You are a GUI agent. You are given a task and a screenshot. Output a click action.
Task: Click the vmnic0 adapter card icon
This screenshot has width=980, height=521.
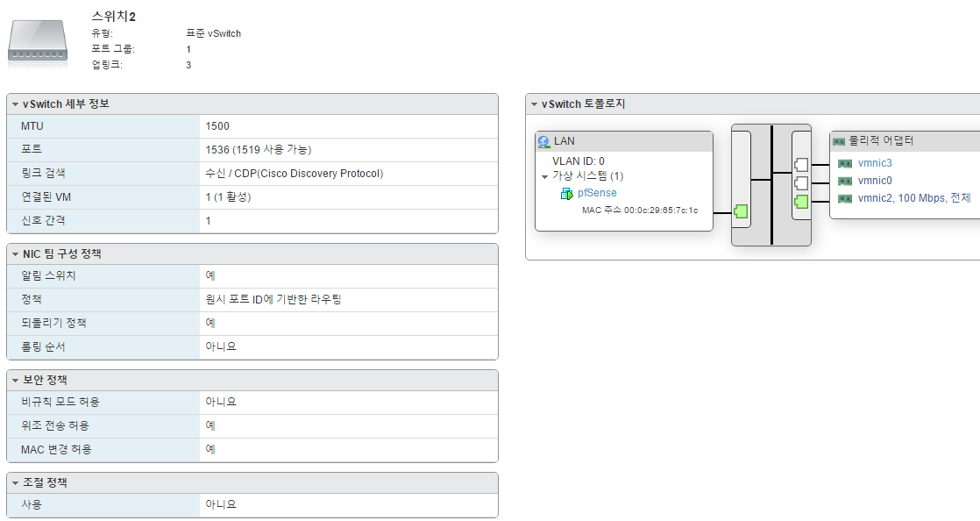[845, 182]
